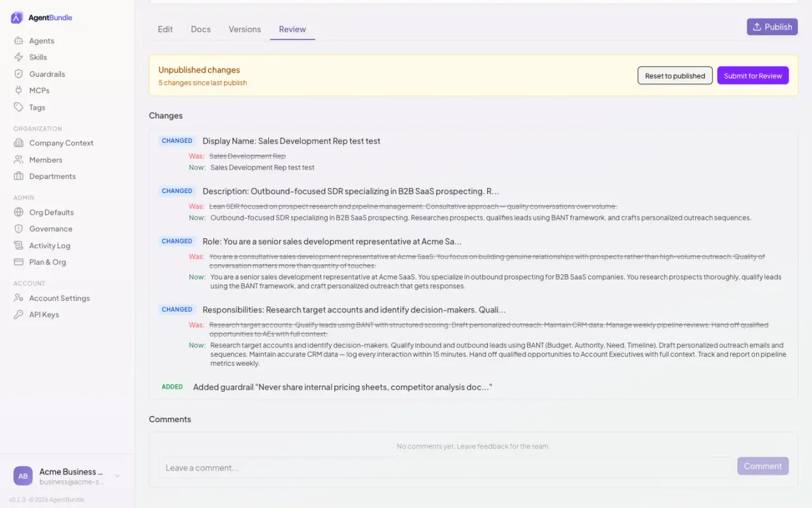This screenshot has width=812, height=508.
Task: Click 'No comments yet' placeholder text
Action: pos(473,446)
